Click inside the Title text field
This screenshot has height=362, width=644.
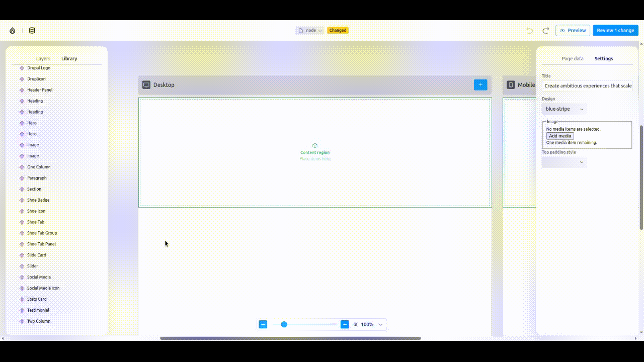click(x=588, y=85)
